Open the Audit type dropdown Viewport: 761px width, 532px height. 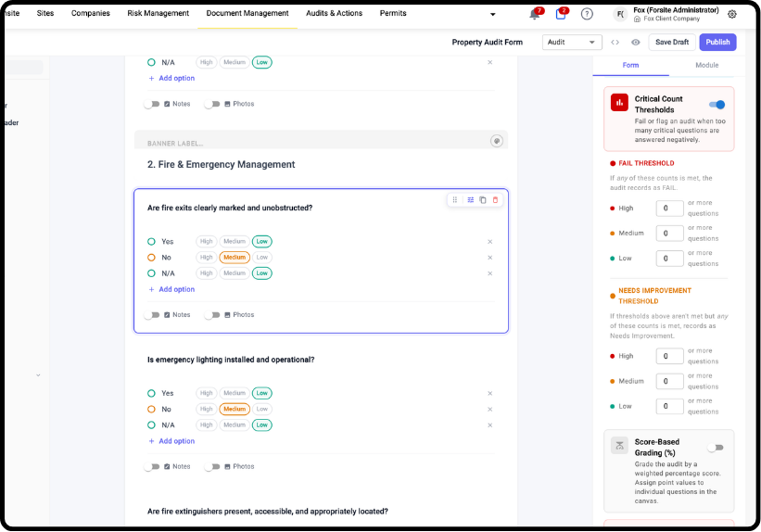click(572, 43)
